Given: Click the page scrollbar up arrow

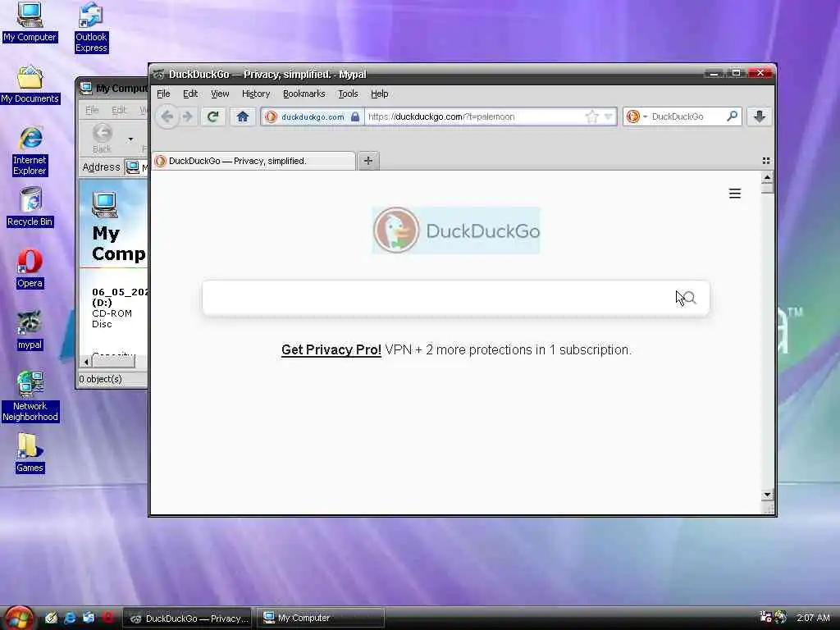Looking at the screenshot, I should [x=767, y=177].
